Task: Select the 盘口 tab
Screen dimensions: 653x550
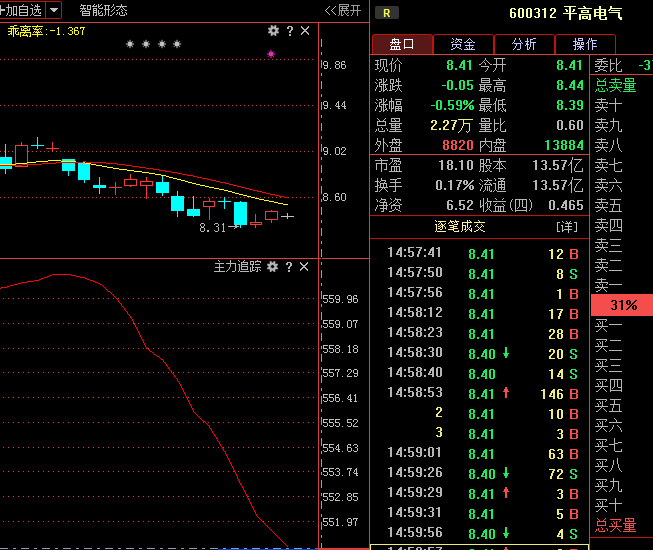Action: 402,44
